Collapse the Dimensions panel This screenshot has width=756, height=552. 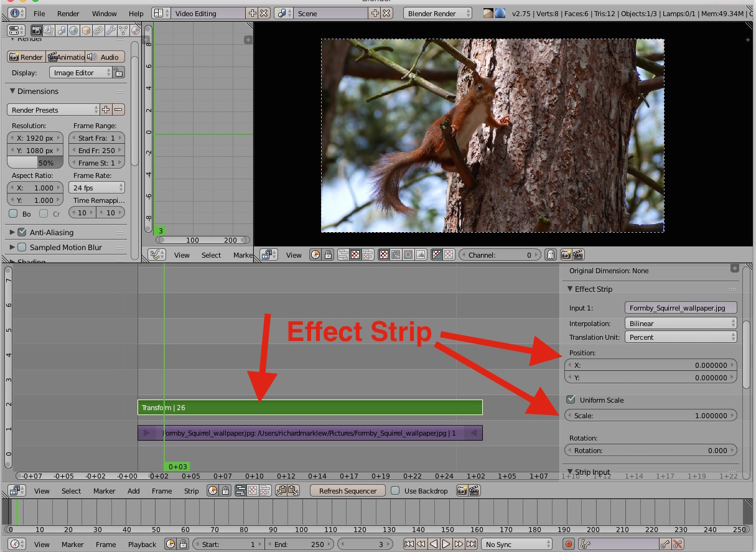tap(12, 91)
